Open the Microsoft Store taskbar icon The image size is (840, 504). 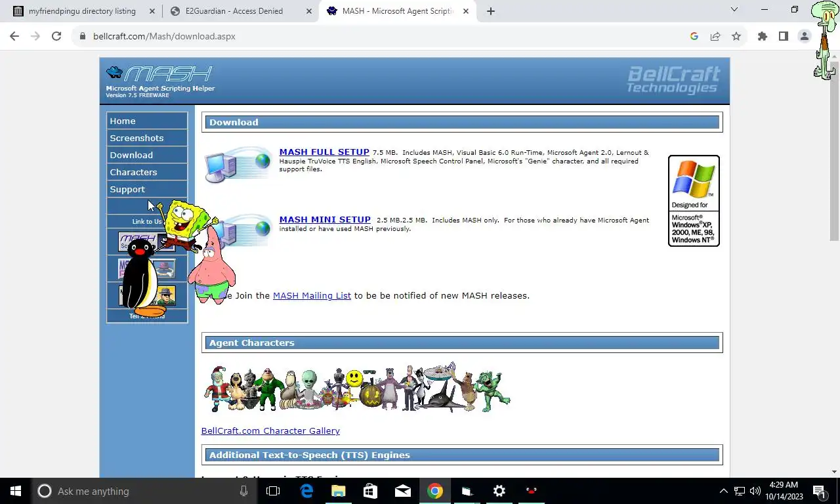click(x=370, y=491)
